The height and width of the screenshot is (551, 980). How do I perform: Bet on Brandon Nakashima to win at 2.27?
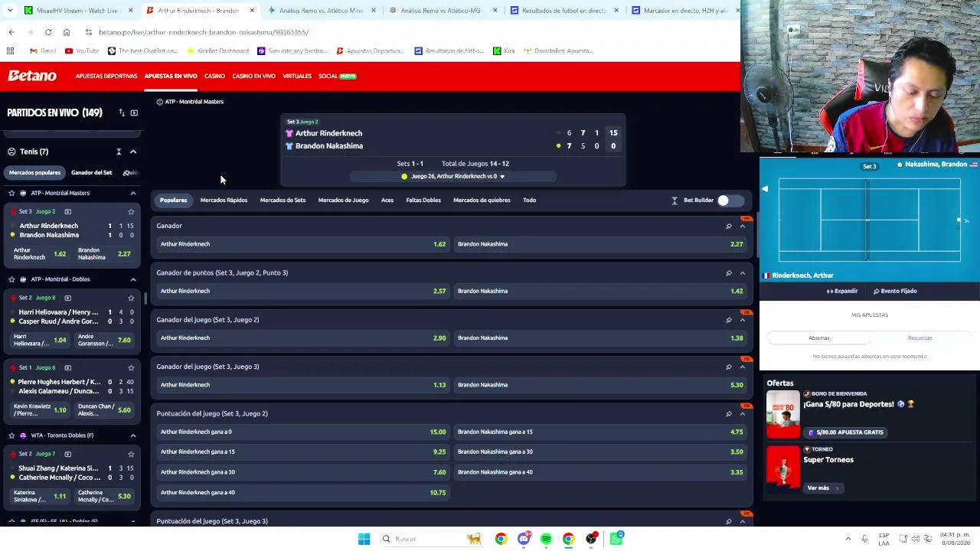pyautogui.click(x=600, y=244)
